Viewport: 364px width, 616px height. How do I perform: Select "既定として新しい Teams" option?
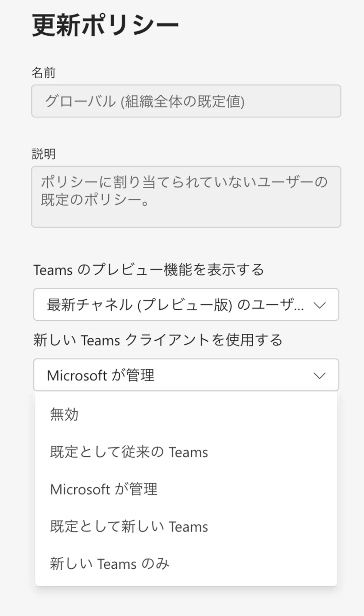pyautogui.click(x=129, y=526)
